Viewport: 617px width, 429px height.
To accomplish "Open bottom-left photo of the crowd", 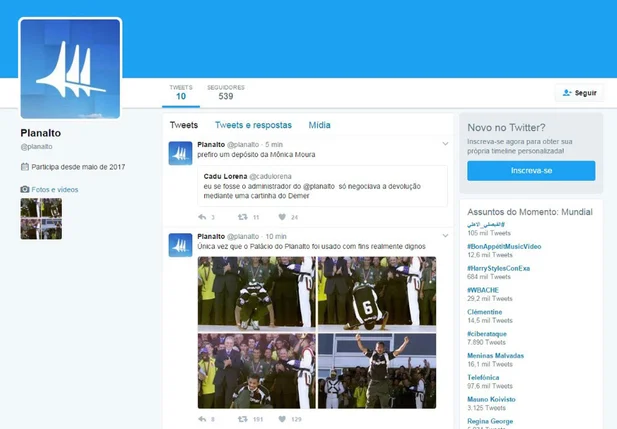I will 257,371.
